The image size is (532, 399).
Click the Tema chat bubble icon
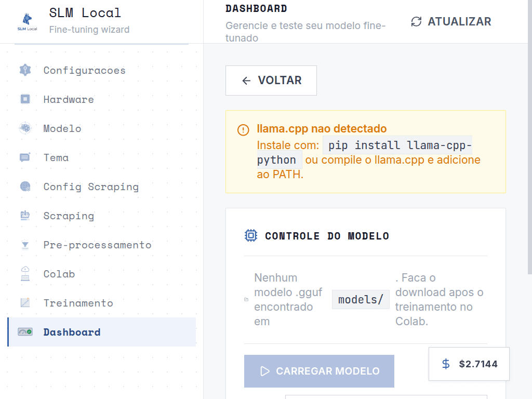pyautogui.click(x=25, y=157)
